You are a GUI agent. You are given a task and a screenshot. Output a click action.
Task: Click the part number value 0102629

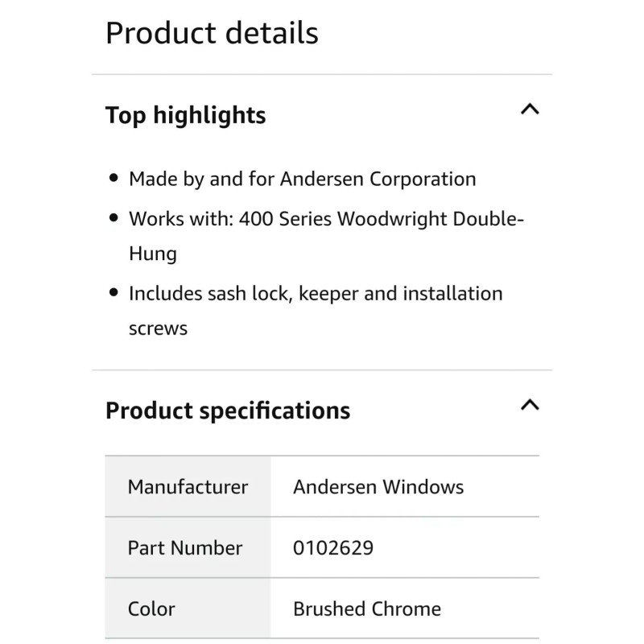point(333,548)
